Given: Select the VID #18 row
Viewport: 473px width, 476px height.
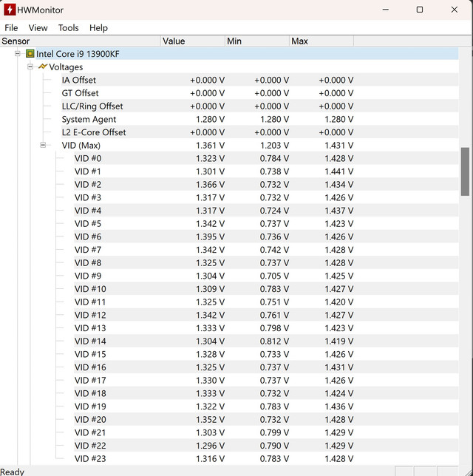Looking at the screenshot, I should coord(266,393).
